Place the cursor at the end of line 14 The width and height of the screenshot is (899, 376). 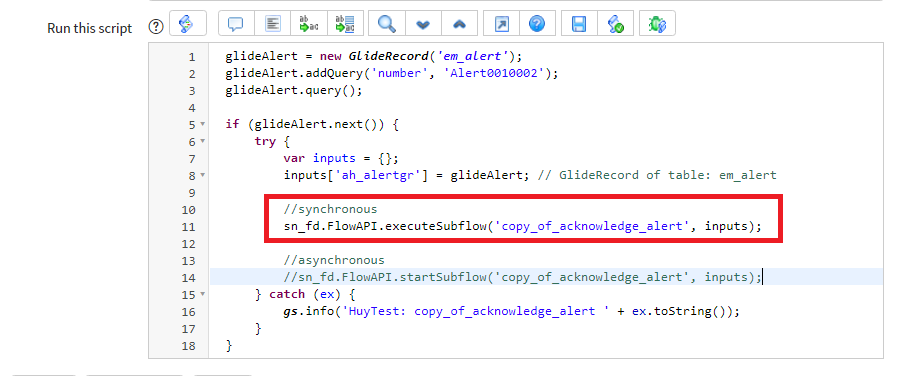coord(763,277)
